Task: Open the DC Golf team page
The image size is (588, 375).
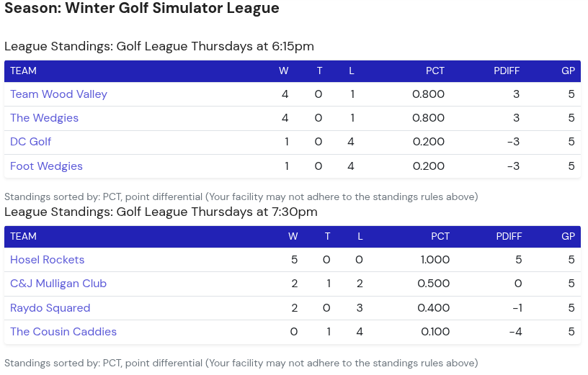Action: point(31,142)
